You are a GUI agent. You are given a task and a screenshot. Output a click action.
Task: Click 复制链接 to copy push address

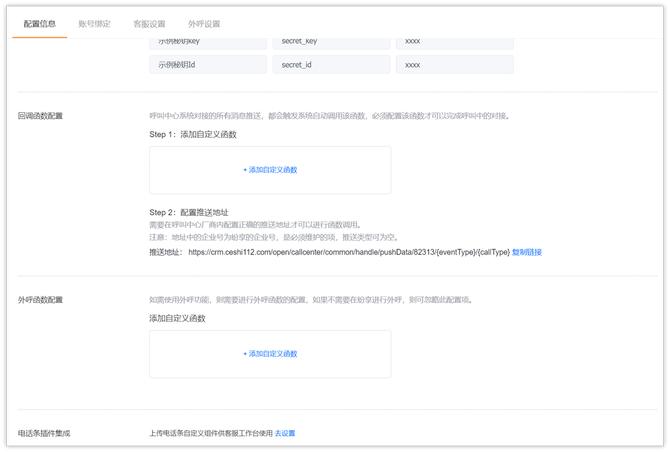click(x=527, y=253)
